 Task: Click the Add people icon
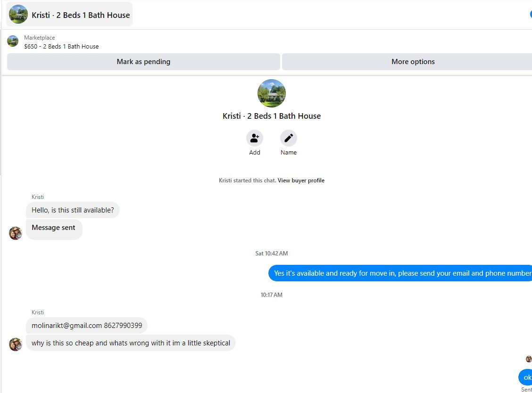[255, 138]
